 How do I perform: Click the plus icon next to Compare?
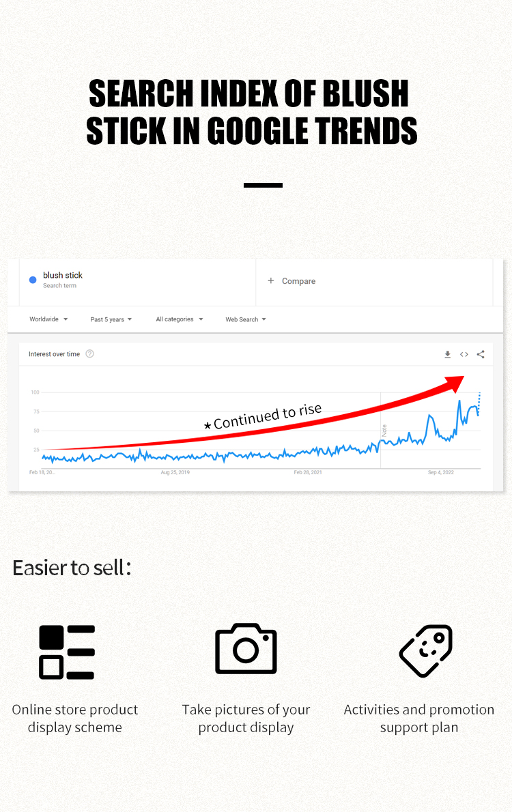click(271, 281)
